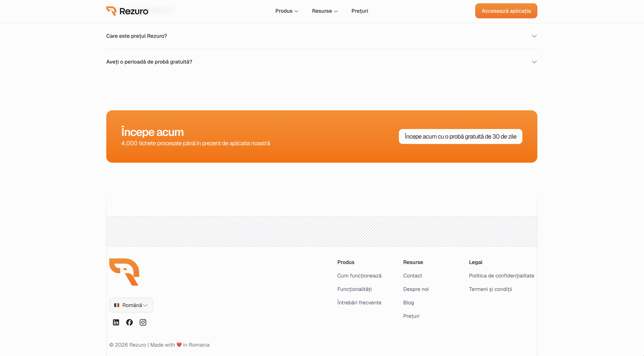Viewport: 644px width, 356px height.
Task: Open the Blog footer link
Action: [408, 303]
